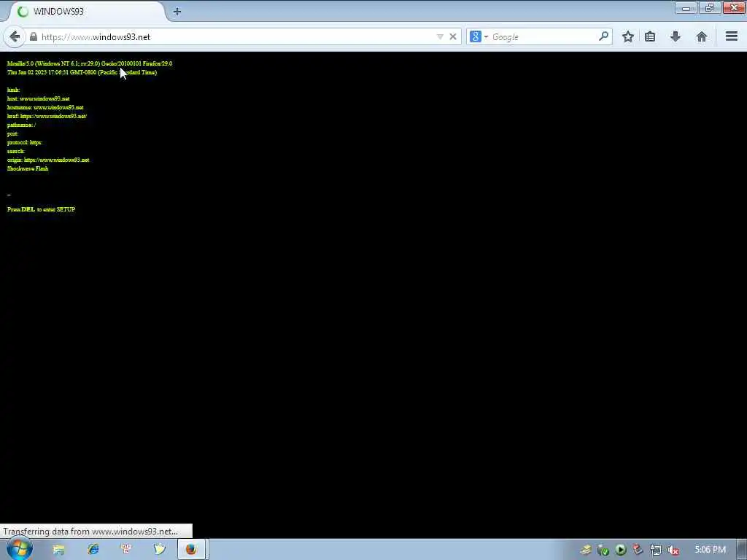Image resolution: width=747 pixels, height=560 pixels.
Task: Click the green play tray icon
Action: (x=620, y=550)
